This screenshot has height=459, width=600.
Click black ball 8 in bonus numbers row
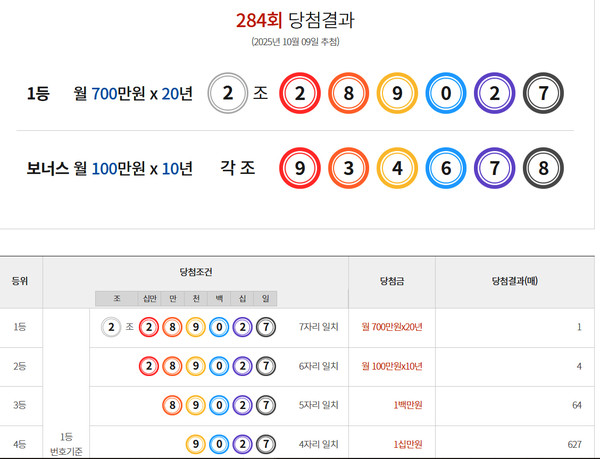tap(543, 168)
